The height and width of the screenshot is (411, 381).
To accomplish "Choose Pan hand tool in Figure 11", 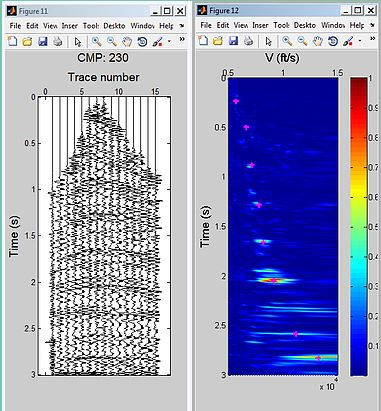I will [127, 42].
